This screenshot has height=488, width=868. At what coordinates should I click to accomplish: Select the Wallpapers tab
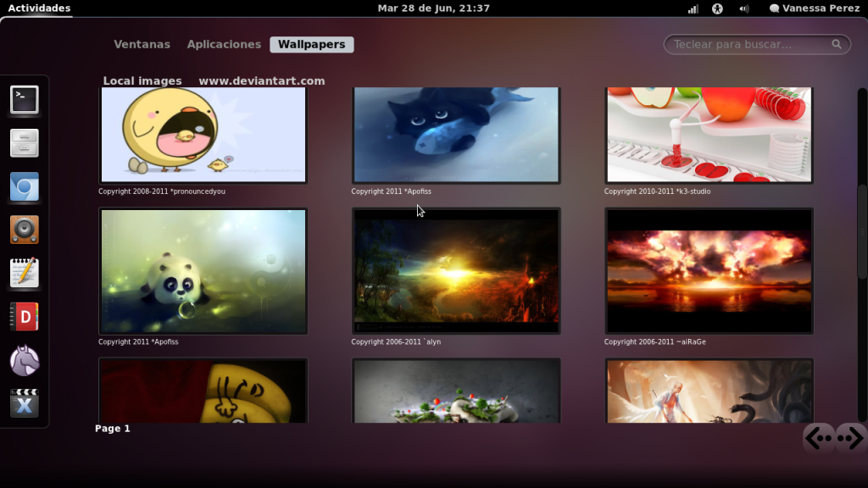pyautogui.click(x=312, y=44)
